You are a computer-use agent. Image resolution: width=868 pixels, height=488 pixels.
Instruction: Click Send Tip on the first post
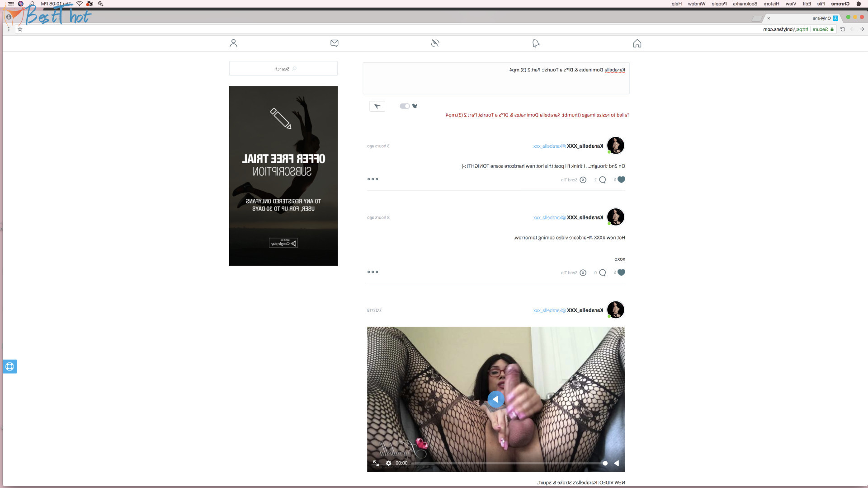(573, 180)
